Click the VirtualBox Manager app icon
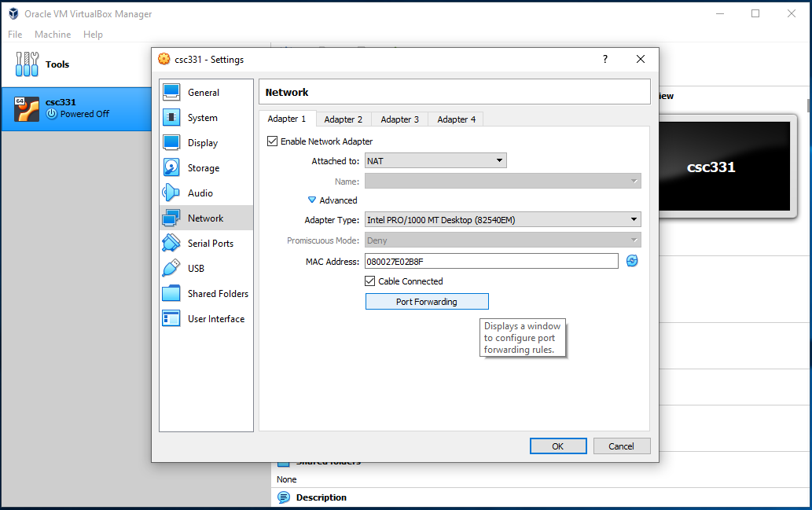The width and height of the screenshot is (812, 510). tap(13, 13)
